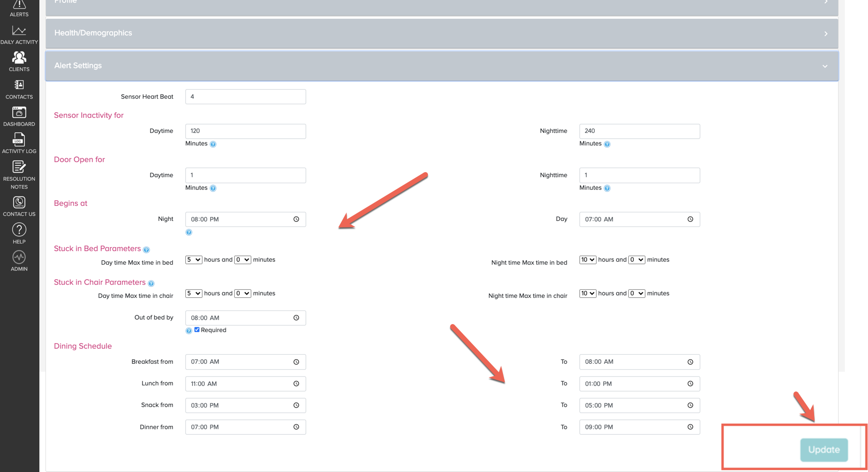The width and height of the screenshot is (868, 472).
Task: Open the Contact Us sidebar item
Action: point(19,206)
